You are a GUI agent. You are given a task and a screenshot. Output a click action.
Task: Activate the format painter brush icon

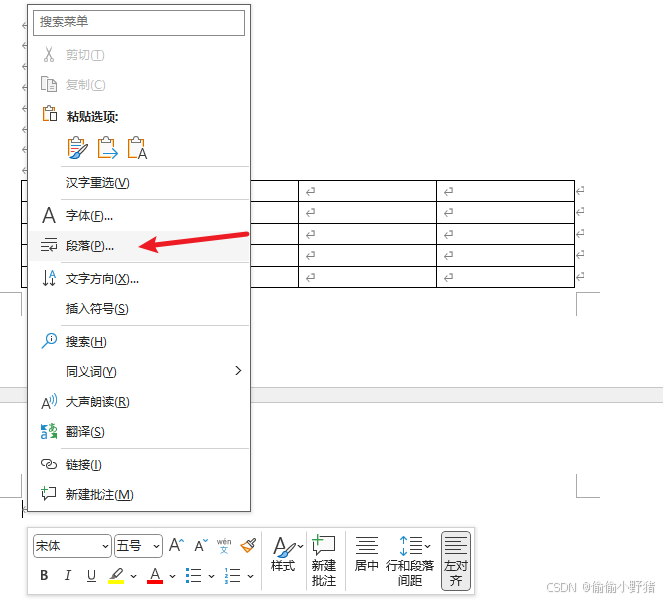pyautogui.click(x=248, y=545)
